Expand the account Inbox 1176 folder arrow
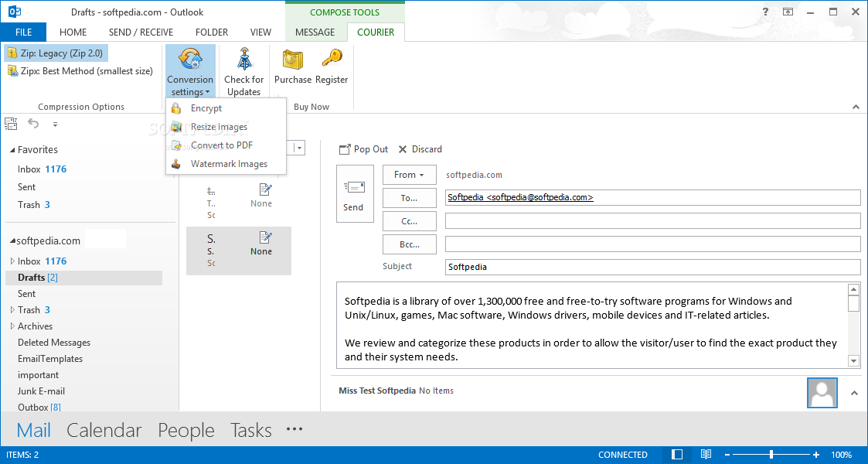 coord(12,261)
